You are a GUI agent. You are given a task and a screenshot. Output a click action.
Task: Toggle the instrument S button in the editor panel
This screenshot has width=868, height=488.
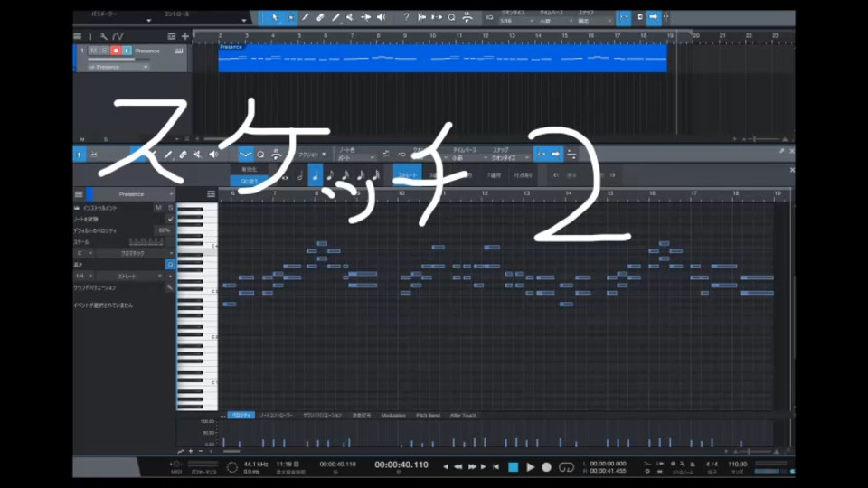point(171,208)
